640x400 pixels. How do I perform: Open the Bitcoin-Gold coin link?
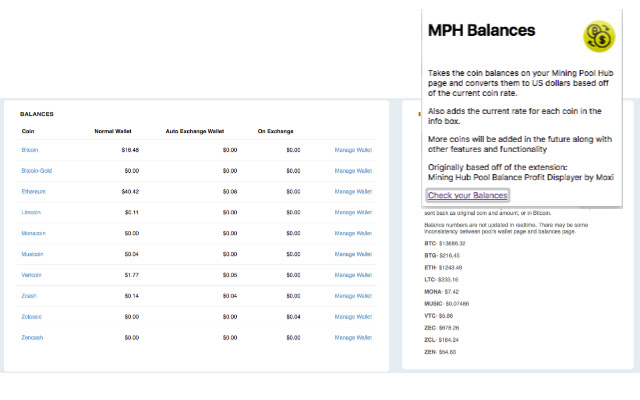click(37, 171)
